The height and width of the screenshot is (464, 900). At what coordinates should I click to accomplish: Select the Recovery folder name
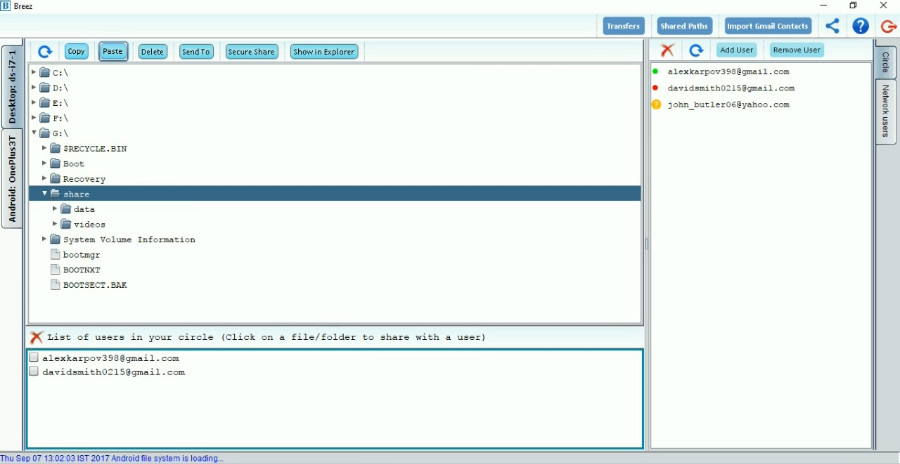coord(84,179)
